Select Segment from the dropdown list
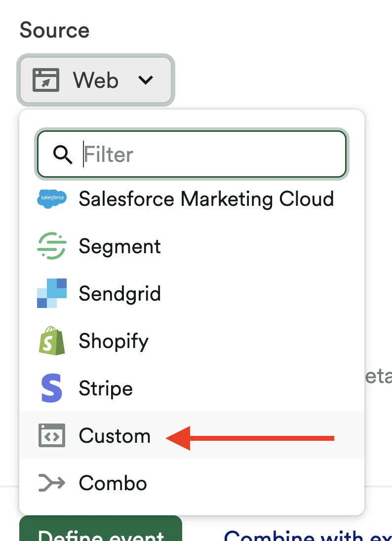Image resolution: width=392 pixels, height=541 pixels. pyautogui.click(x=119, y=246)
